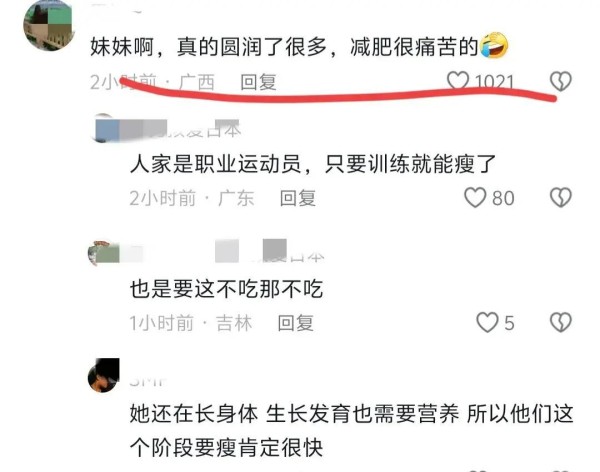
Task: Open the top commenter's avatar
Action: pyautogui.click(x=49, y=25)
